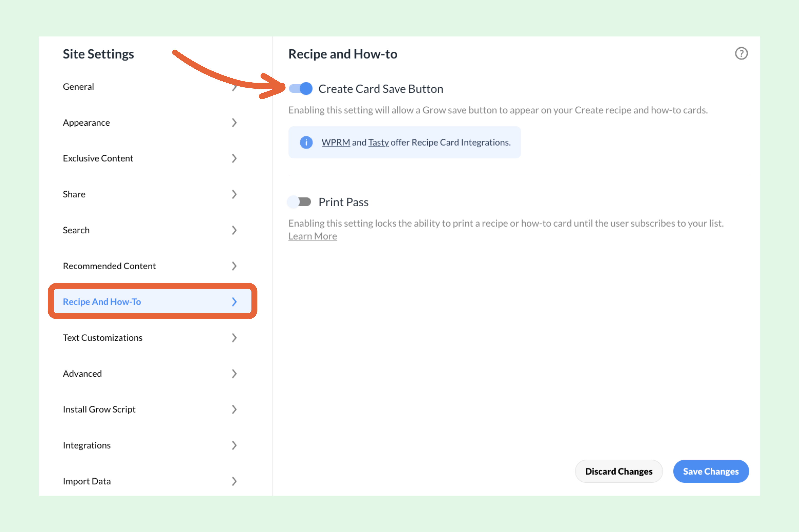Click the chevron beside Search
The image size is (799, 532).
(234, 230)
